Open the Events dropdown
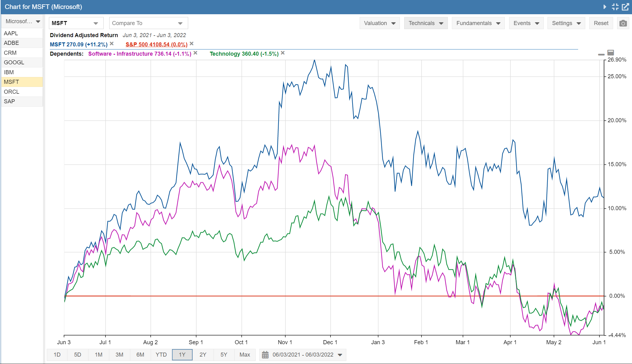 [526, 23]
